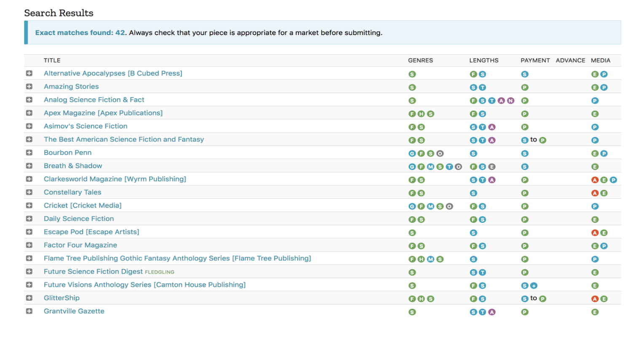Click the blue T genre icon for Breath & Shadow

(x=449, y=167)
